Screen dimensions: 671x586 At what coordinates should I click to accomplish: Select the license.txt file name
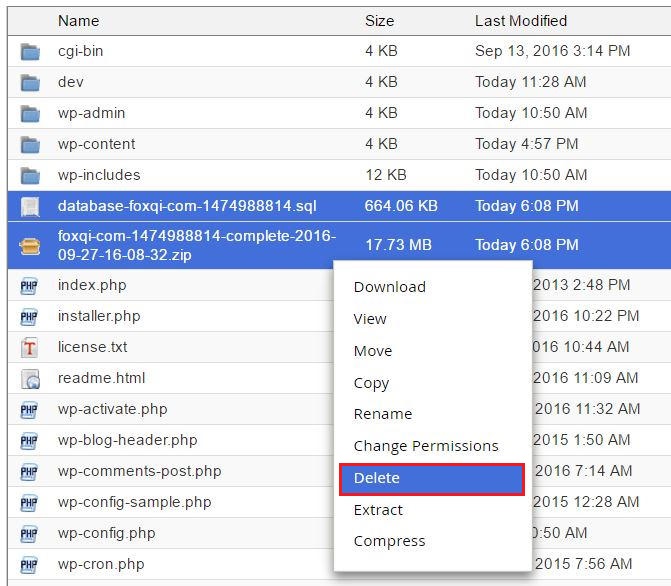(92, 347)
